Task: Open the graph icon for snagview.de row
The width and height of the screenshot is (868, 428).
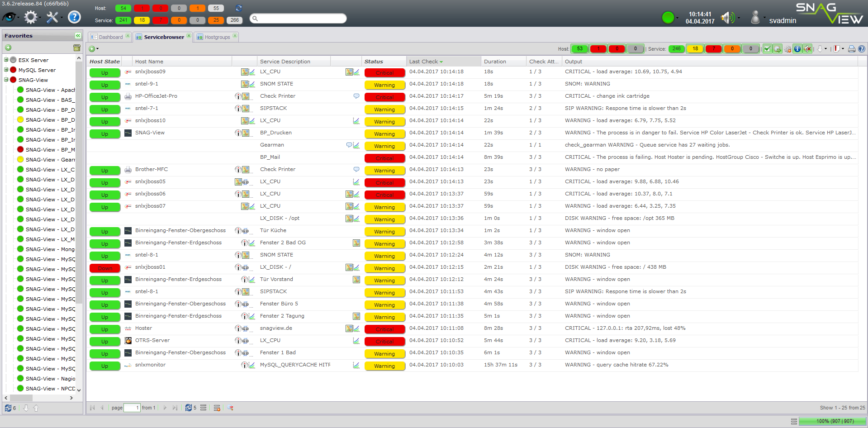Action: pos(356,328)
